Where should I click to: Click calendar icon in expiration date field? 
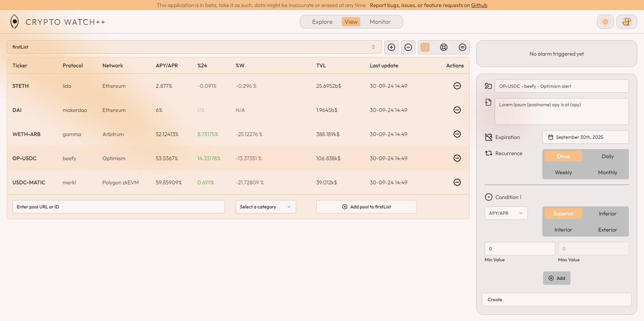coord(550,137)
